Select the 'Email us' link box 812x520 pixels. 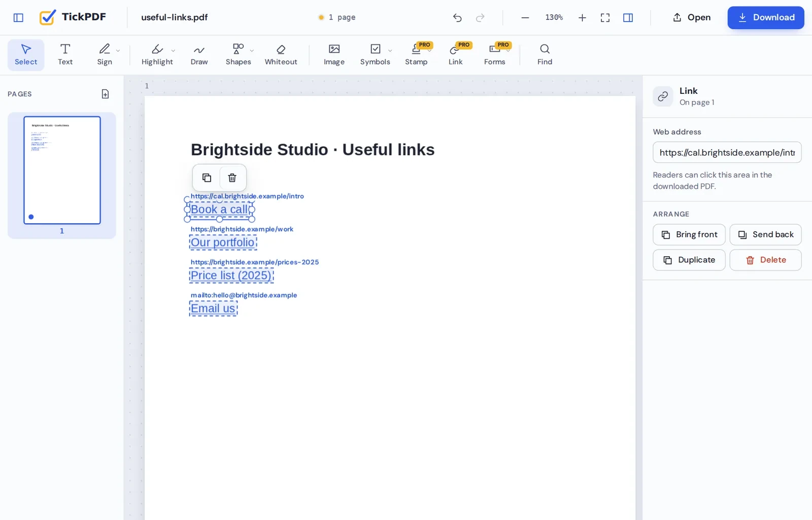click(x=214, y=308)
